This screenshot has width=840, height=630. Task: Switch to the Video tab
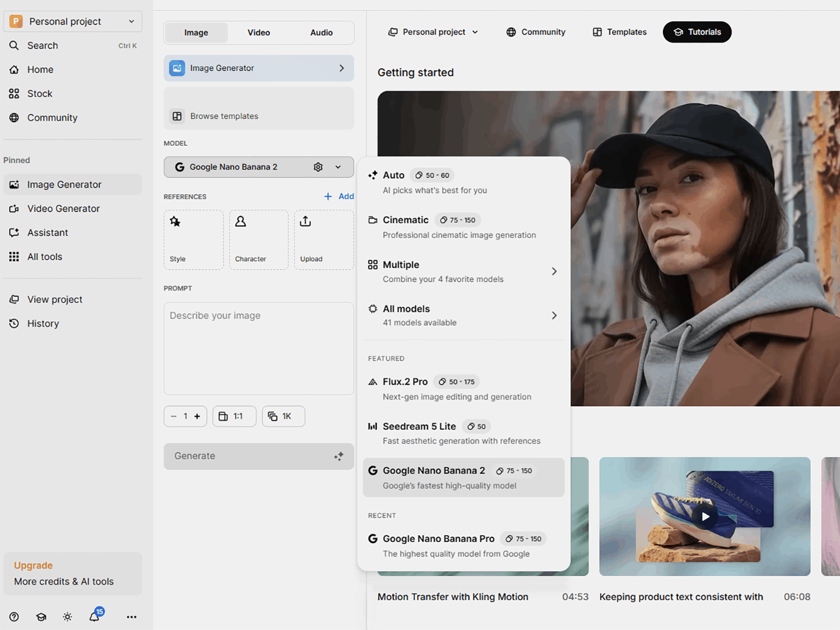[x=259, y=33]
